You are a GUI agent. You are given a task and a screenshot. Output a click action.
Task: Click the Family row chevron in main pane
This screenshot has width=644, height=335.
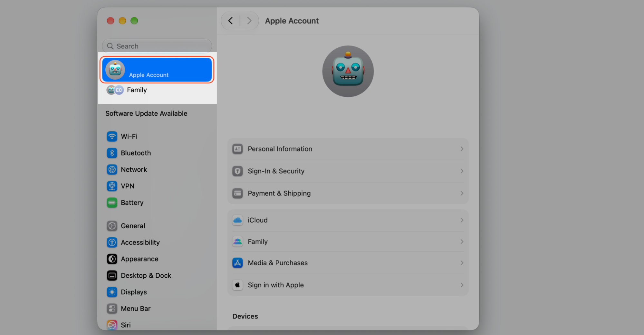(x=462, y=241)
